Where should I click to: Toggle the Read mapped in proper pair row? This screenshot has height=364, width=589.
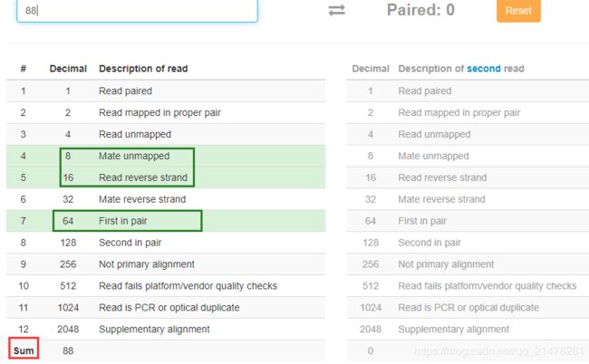coord(166,112)
